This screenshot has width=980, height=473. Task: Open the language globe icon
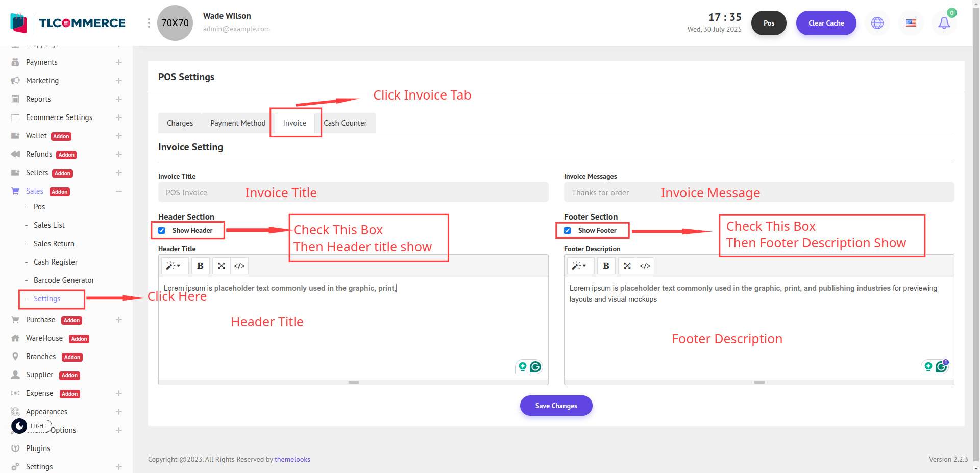coord(877,23)
